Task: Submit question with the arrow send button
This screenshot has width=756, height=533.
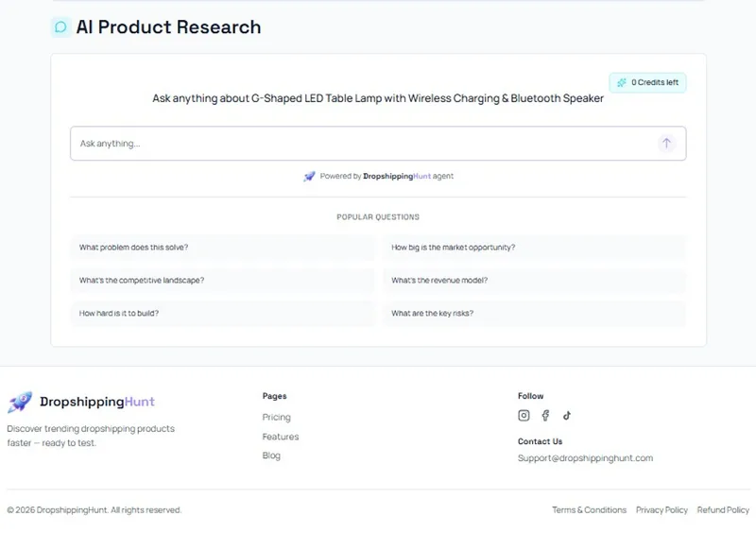Action: point(666,144)
